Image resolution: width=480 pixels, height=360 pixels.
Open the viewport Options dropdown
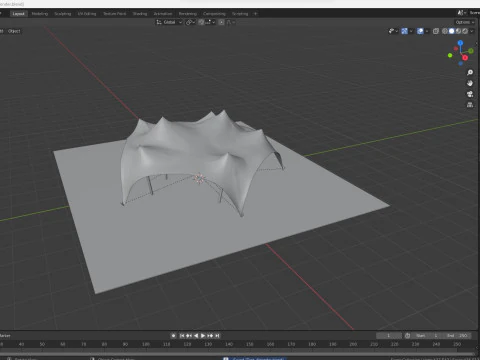pos(465,22)
